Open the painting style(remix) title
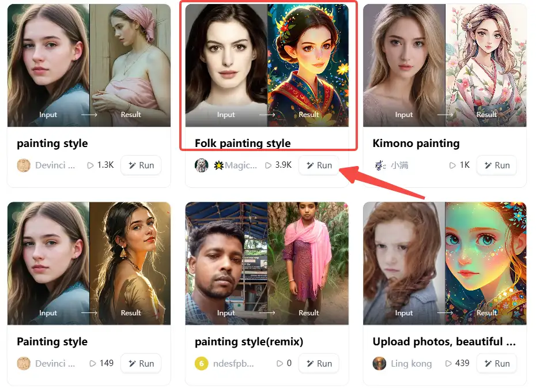This screenshot has height=392, width=536. click(247, 342)
